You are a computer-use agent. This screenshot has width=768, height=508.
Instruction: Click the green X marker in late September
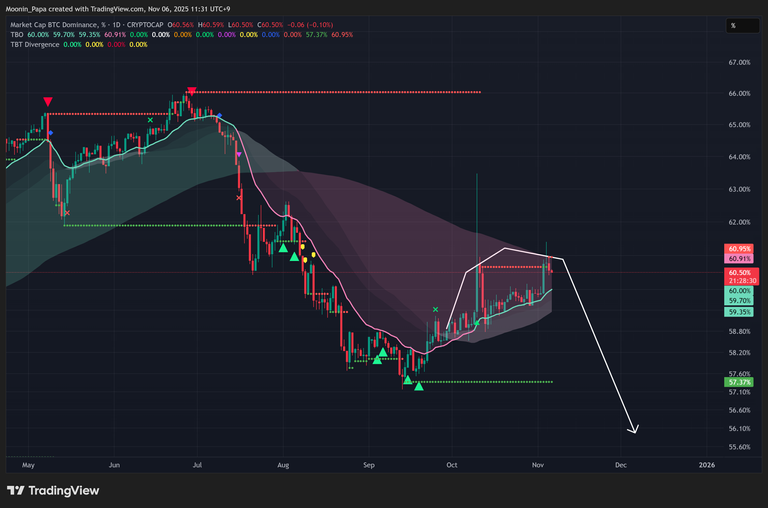coord(435,310)
